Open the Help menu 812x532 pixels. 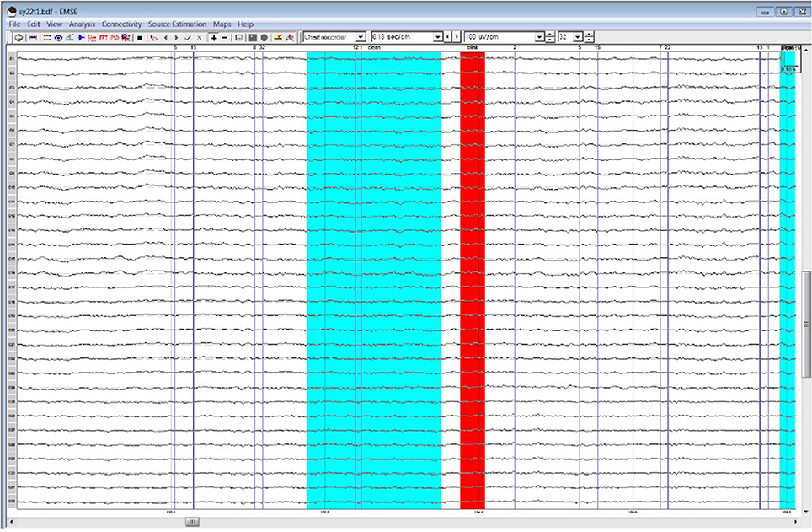tap(245, 24)
